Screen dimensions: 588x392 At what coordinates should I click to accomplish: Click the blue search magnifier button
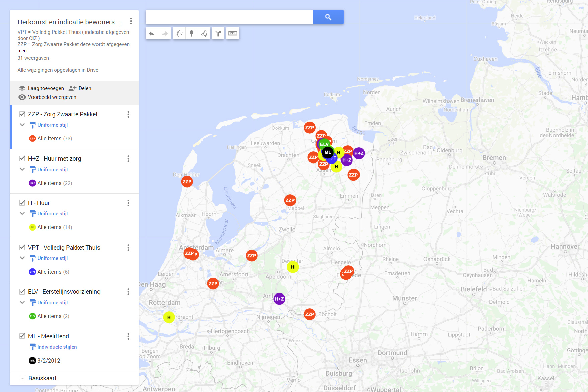pos(328,17)
